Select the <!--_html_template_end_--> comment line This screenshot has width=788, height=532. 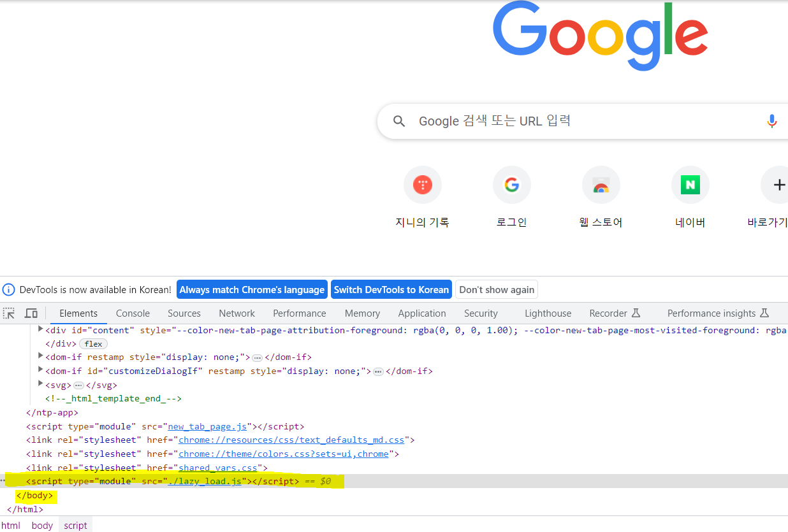point(113,398)
